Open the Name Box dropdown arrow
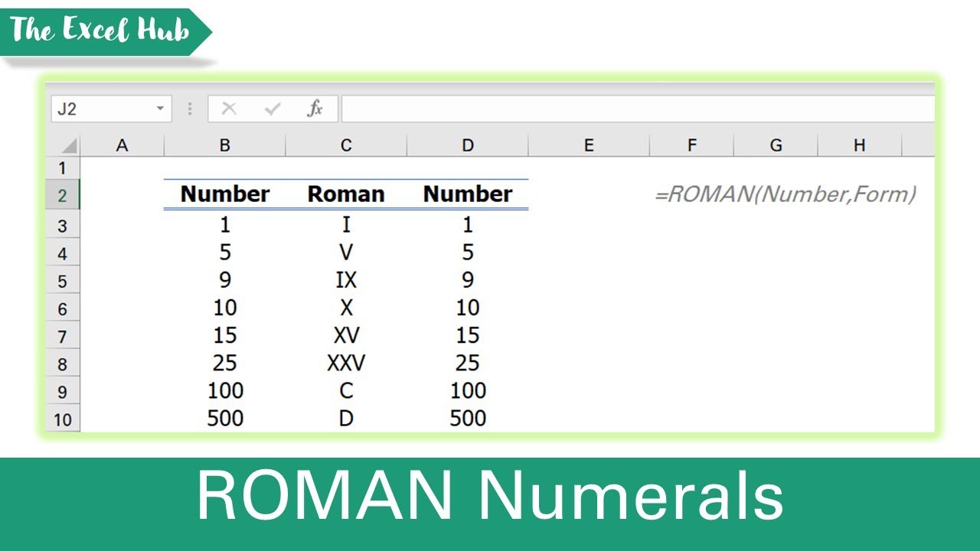The width and height of the screenshot is (980, 551). 160,109
